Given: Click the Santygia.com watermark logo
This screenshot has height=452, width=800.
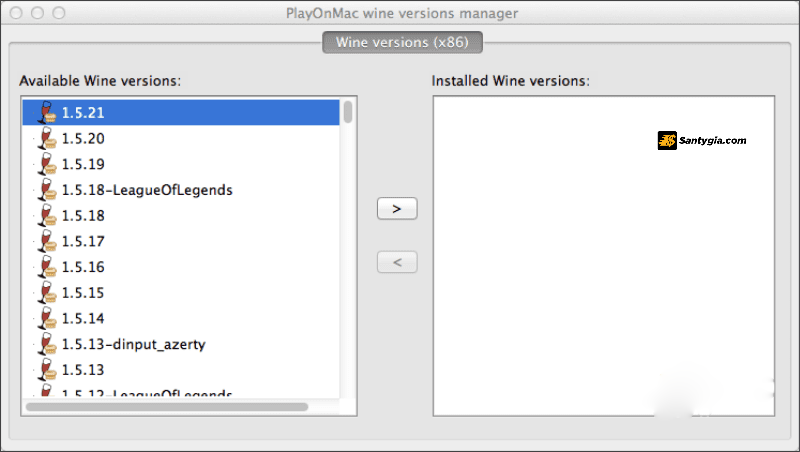Looking at the screenshot, I should 702,140.
